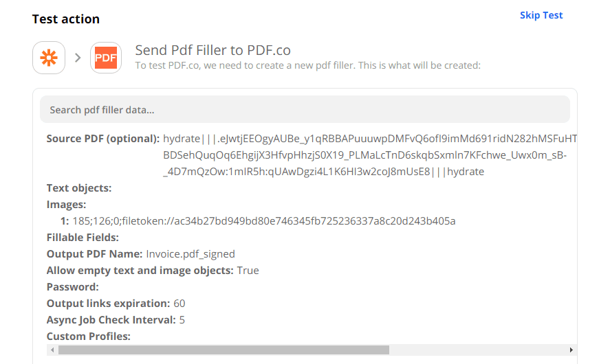Click the chevron arrow between app icons

tap(78, 58)
